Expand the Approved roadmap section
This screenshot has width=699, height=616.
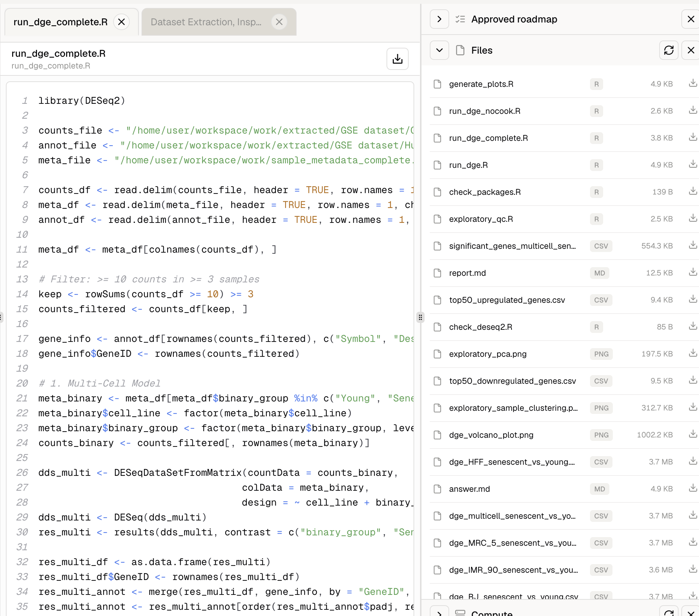(439, 19)
